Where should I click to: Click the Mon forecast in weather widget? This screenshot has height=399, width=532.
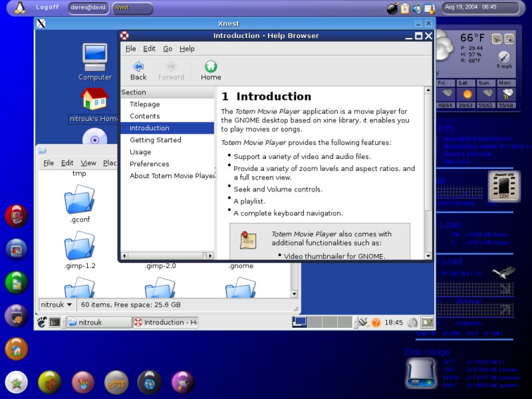pos(507,94)
